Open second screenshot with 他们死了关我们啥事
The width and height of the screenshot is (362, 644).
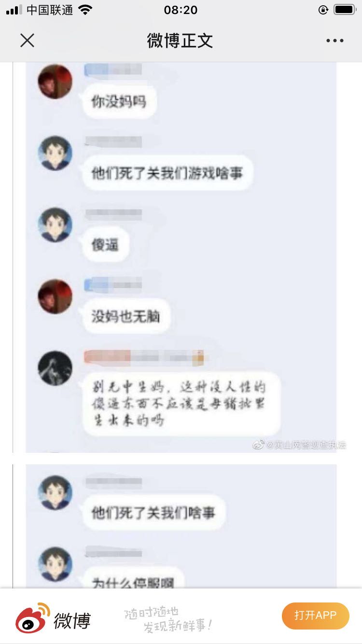tap(181, 526)
